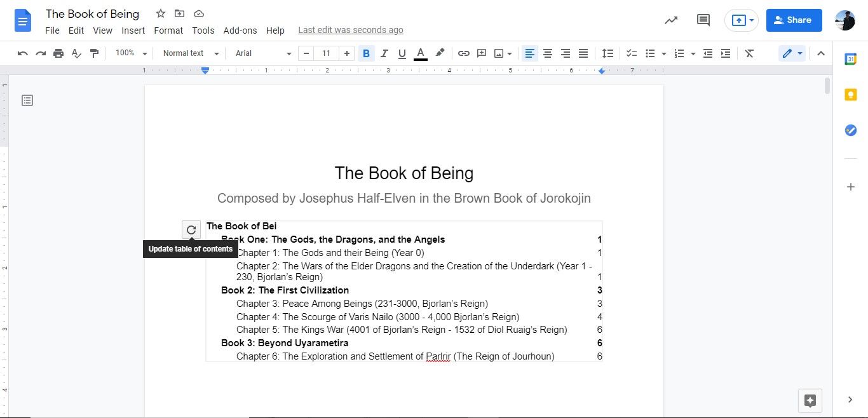Clear formatting with the clear format icon

tap(749, 53)
